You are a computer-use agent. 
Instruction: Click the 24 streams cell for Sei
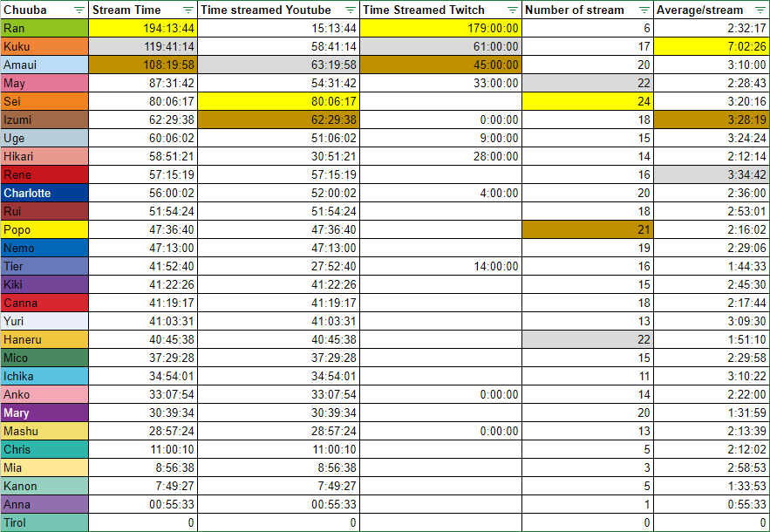(x=588, y=102)
